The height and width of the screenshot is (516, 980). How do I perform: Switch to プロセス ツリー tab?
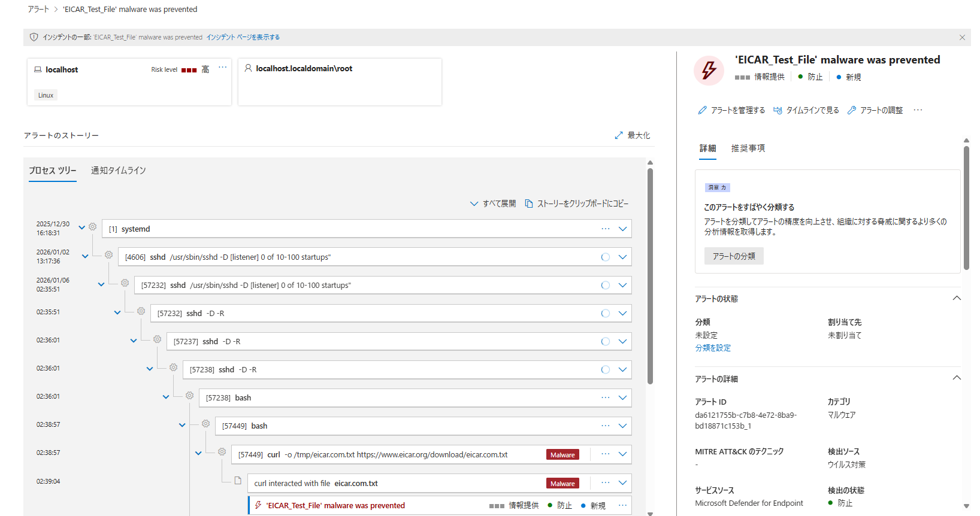[53, 171]
